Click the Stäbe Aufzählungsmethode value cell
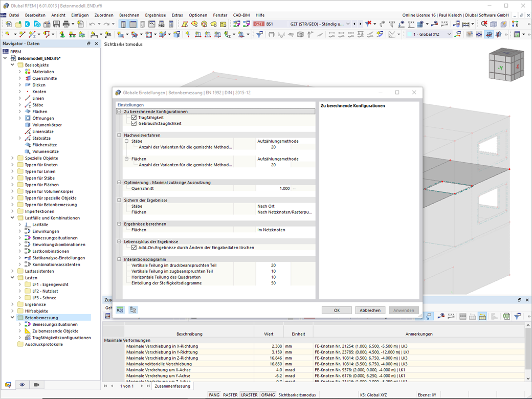 point(285,141)
